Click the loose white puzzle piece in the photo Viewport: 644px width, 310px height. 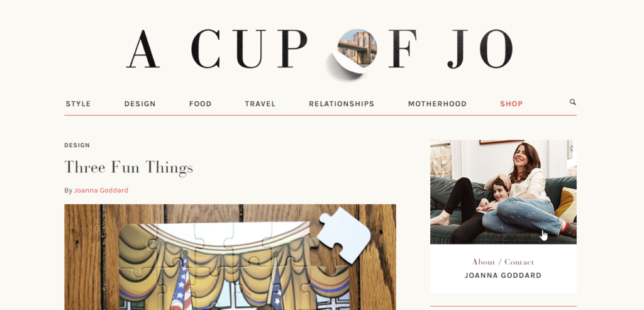point(343,234)
